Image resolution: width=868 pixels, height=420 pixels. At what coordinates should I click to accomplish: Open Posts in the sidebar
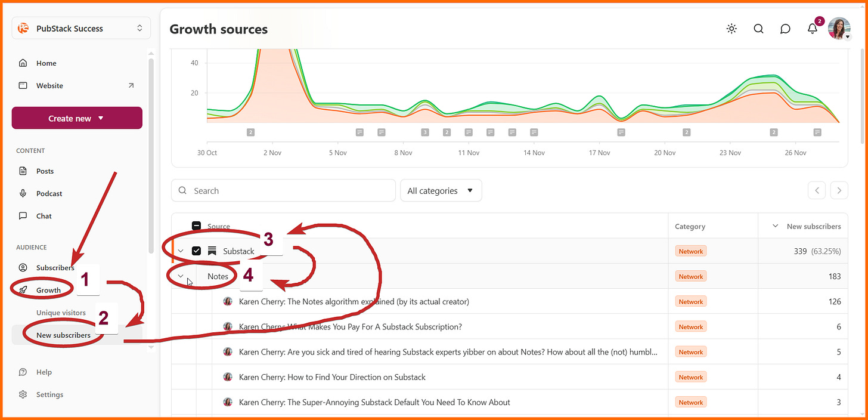[45, 171]
